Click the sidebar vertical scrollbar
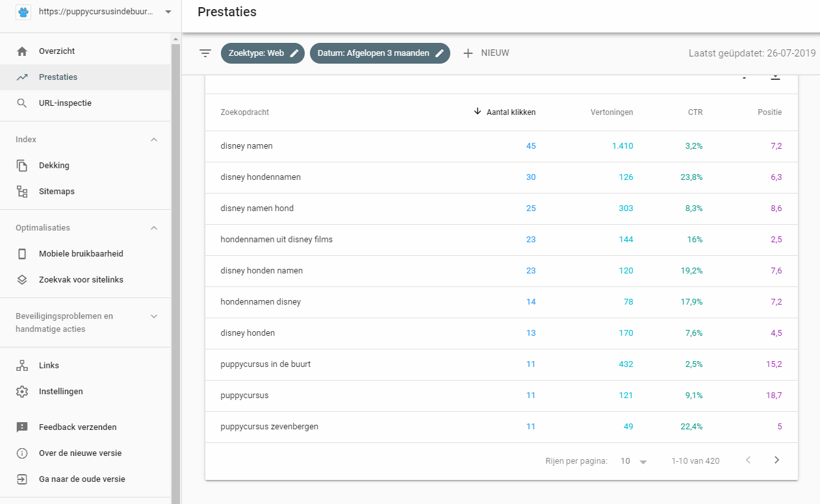The image size is (820, 504). (x=175, y=273)
